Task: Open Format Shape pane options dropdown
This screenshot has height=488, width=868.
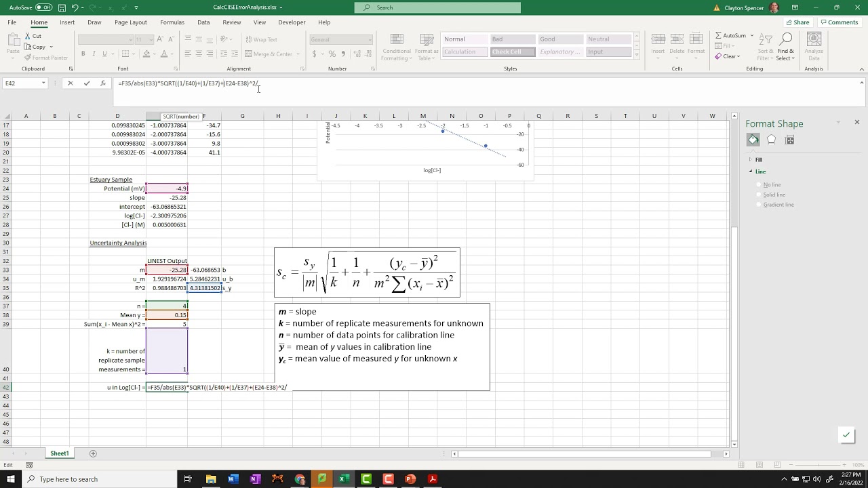Action: click(838, 123)
